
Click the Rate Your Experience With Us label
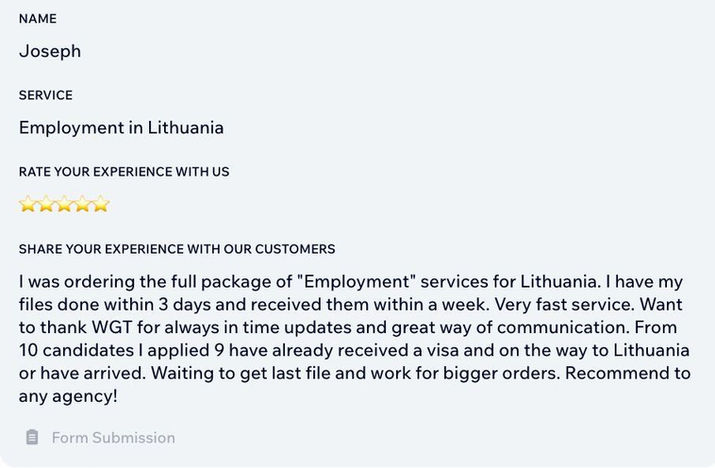124,171
